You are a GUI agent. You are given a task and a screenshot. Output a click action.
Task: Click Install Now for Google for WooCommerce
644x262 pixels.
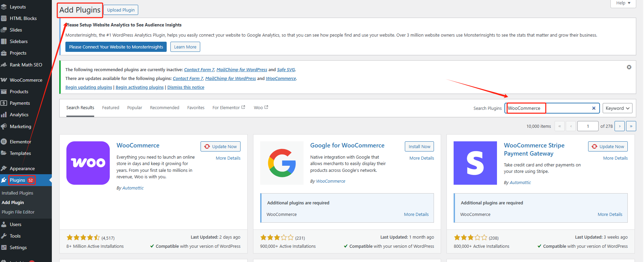click(419, 146)
